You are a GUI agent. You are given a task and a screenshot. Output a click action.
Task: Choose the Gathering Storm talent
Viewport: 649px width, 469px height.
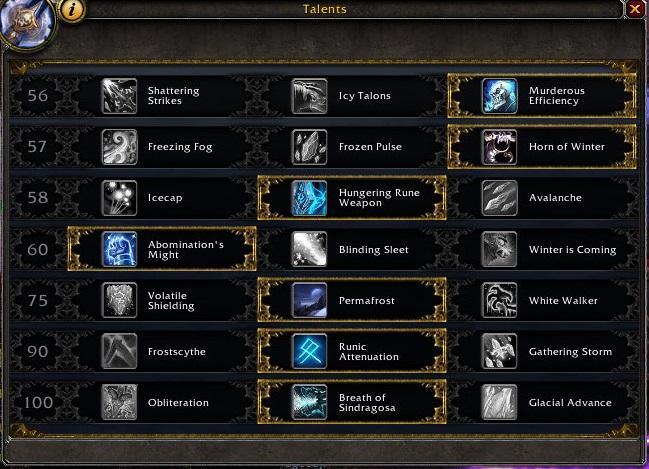click(x=542, y=351)
